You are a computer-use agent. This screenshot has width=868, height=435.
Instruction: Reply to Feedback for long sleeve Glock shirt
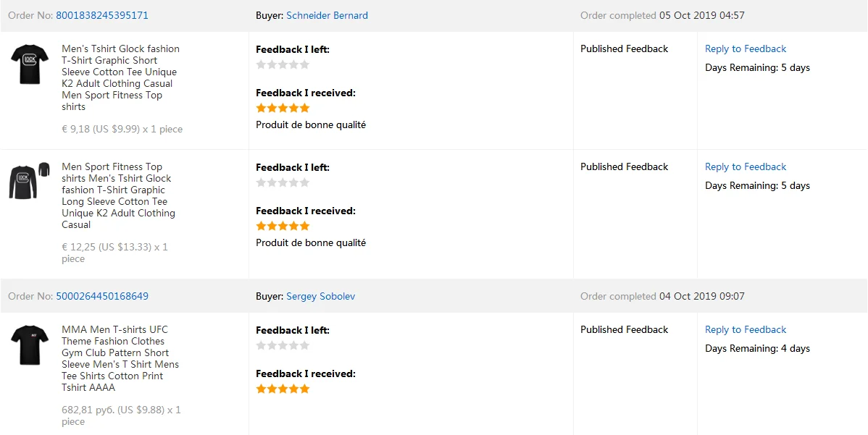[x=746, y=166]
